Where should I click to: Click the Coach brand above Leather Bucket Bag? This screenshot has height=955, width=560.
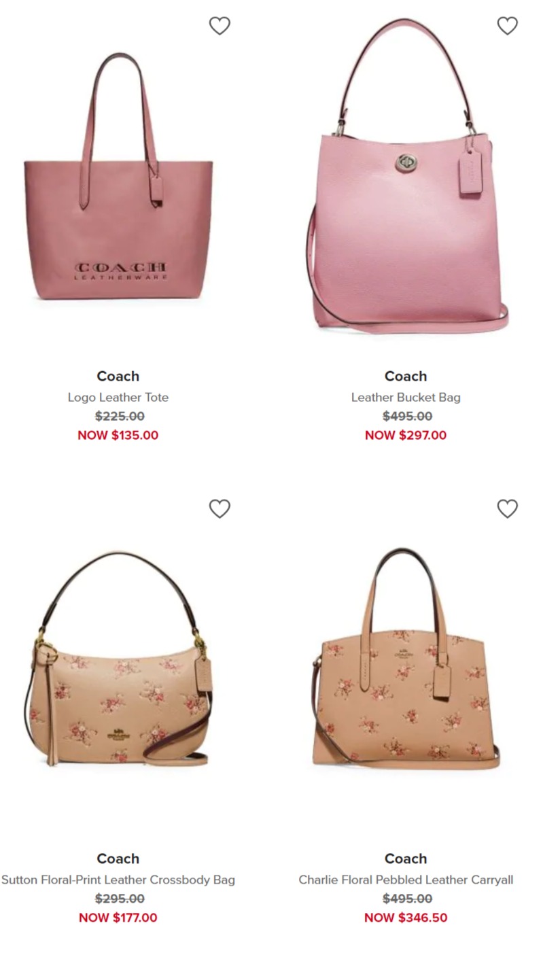[x=406, y=376]
